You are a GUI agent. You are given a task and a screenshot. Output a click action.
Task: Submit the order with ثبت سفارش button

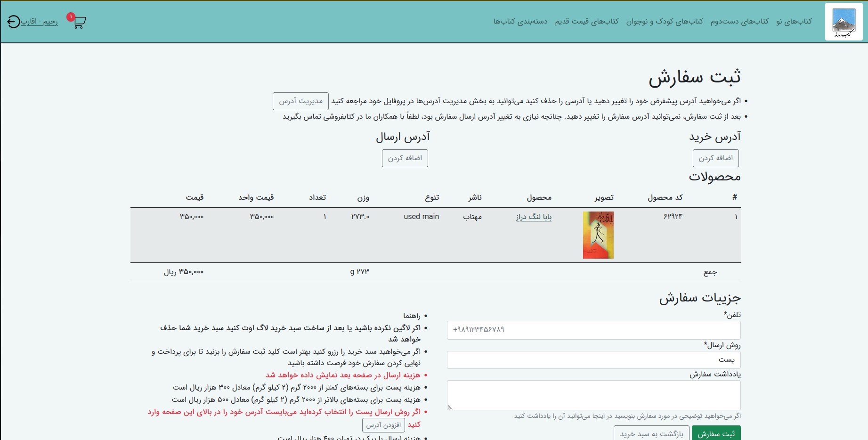pyautogui.click(x=716, y=433)
